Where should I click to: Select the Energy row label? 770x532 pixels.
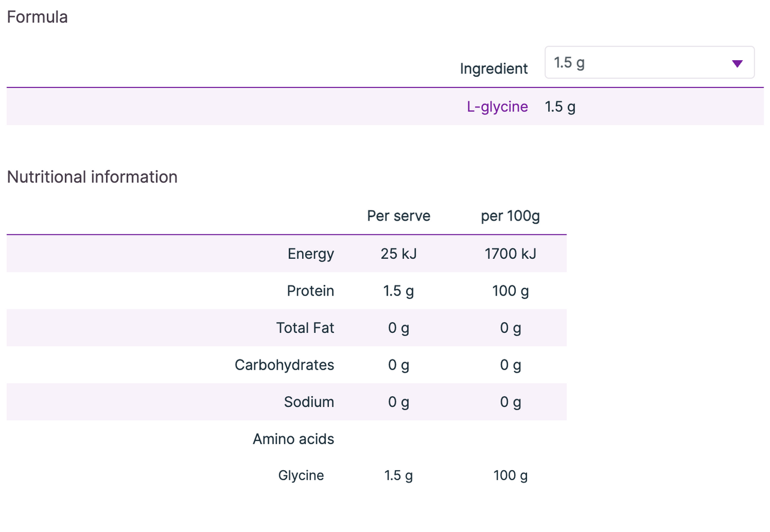[x=311, y=253]
